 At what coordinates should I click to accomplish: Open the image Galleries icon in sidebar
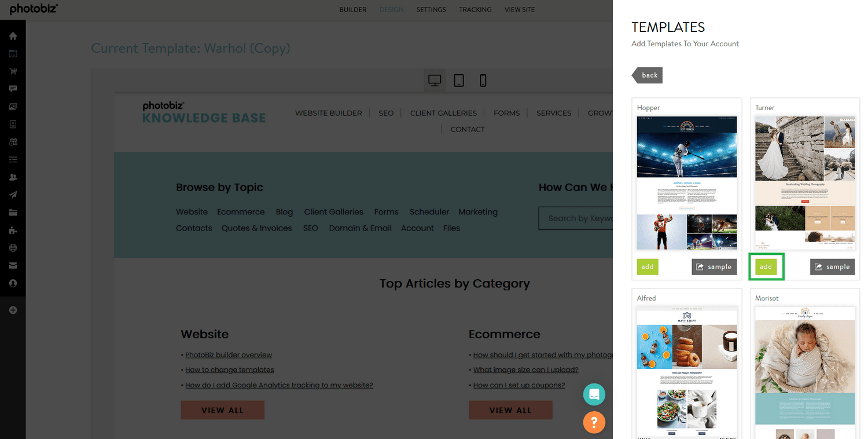click(13, 107)
